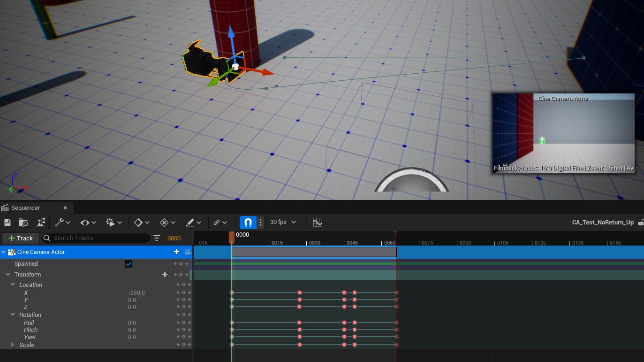Viewport: 644px width, 362px height.
Task: Toggle the magnet snapping button
Action: pyautogui.click(x=248, y=222)
